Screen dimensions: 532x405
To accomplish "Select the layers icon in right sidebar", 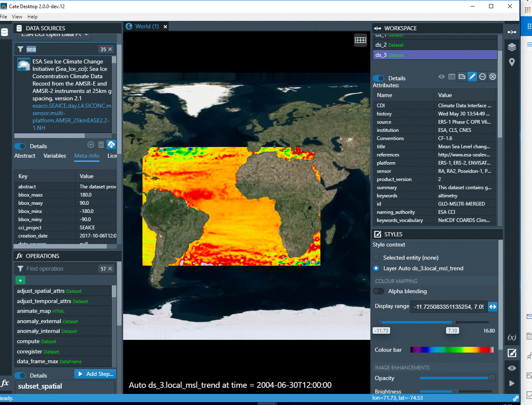I will click(512, 47).
